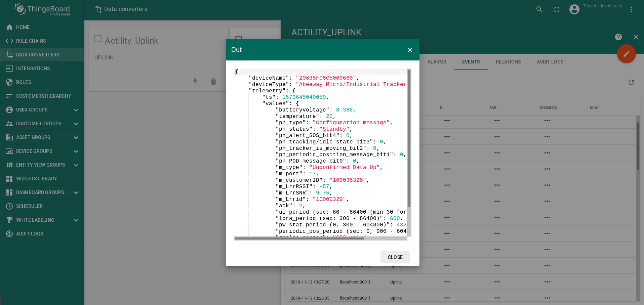Click the "Unconfirmed Data Up" value

tap(344, 167)
